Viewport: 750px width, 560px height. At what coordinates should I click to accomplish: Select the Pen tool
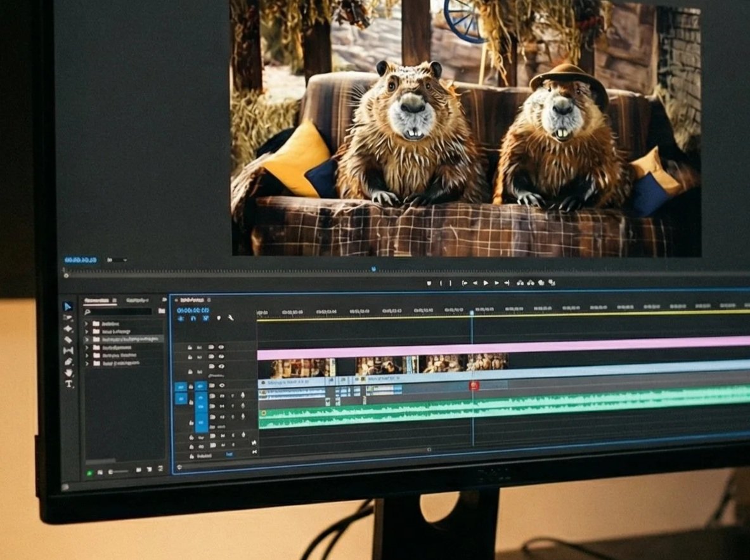[x=68, y=361]
